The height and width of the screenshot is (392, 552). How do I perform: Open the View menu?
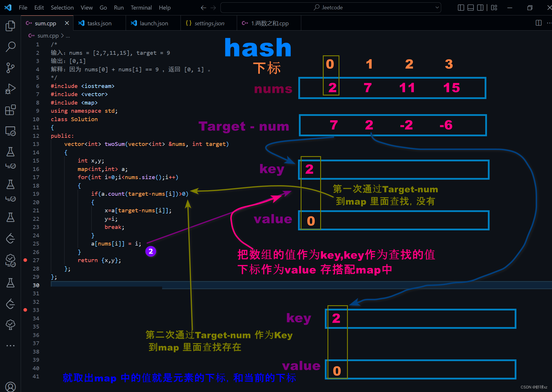click(87, 8)
